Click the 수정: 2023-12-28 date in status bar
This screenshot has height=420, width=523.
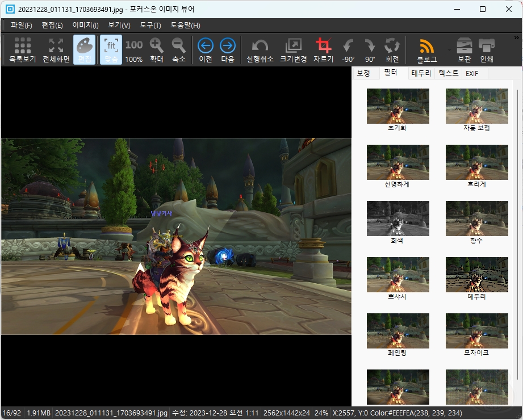pyautogui.click(x=215, y=413)
